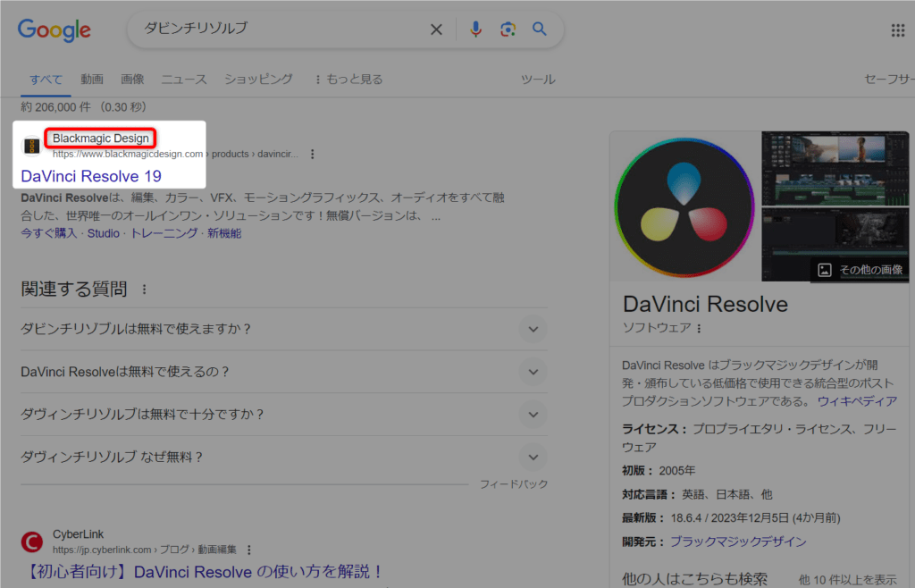Image resolution: width=915 pixels, height=588 pixels.
Task: Open the ツール options
Action: (x=538, y=80)
